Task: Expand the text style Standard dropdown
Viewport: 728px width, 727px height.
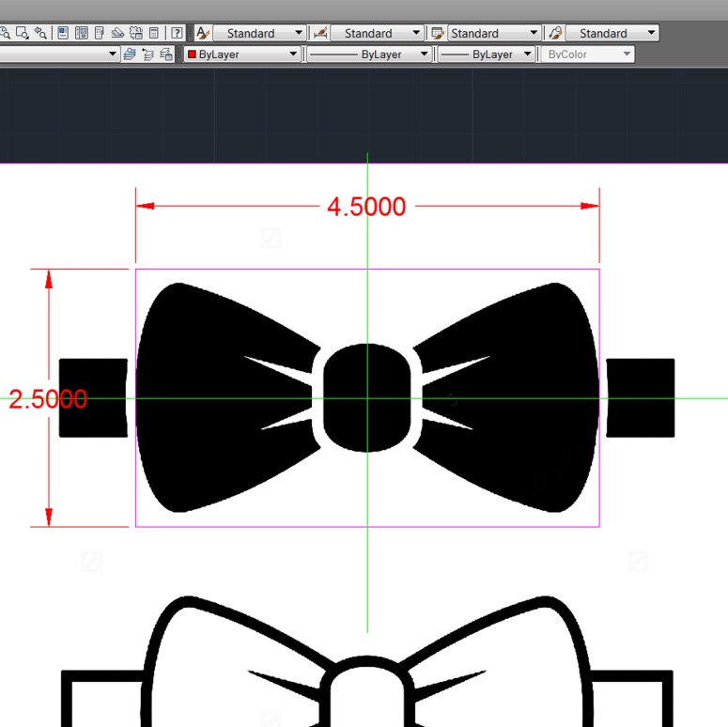Action: (259, 33)
